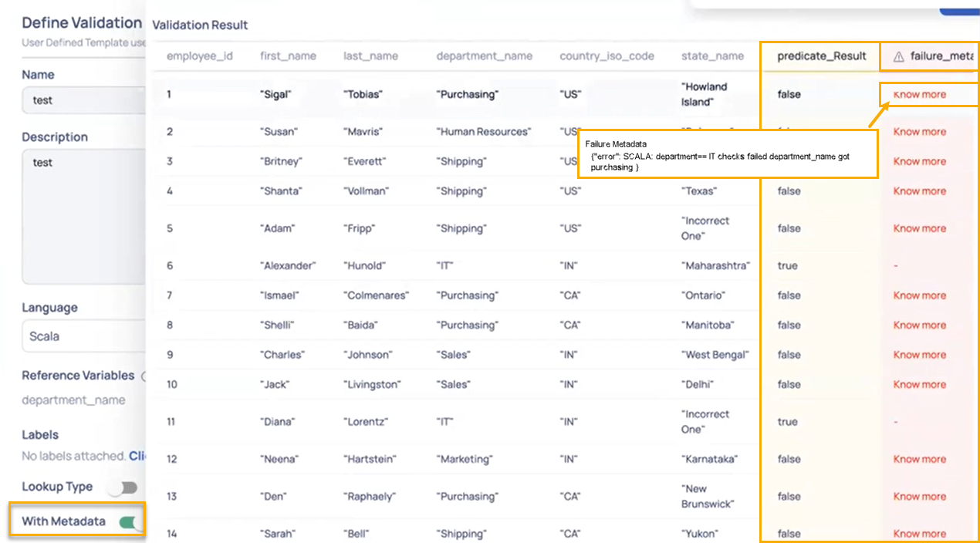Open Know more link for Jack Livingston row
This screenshot has height=543, width=980.
[x=919, y=384]
